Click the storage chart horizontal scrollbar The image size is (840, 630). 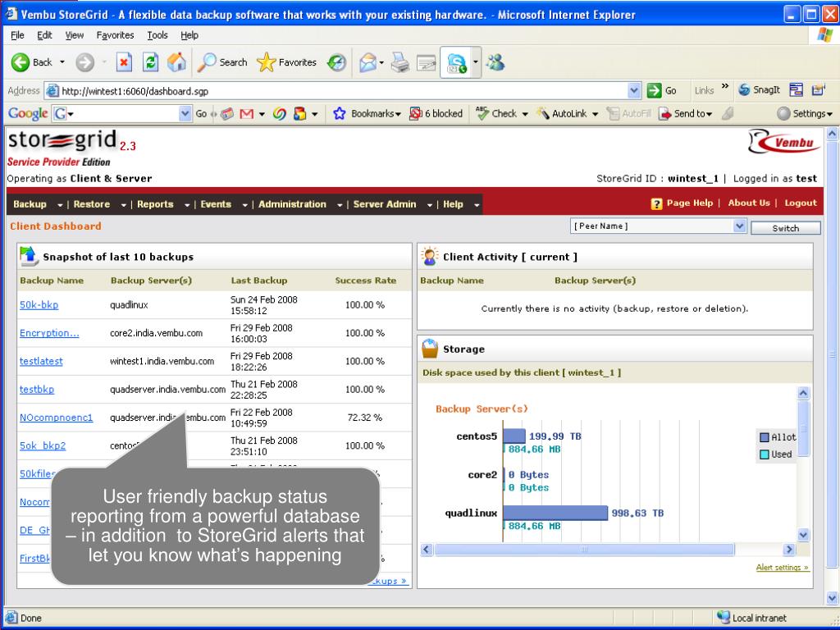click(584, 550)
